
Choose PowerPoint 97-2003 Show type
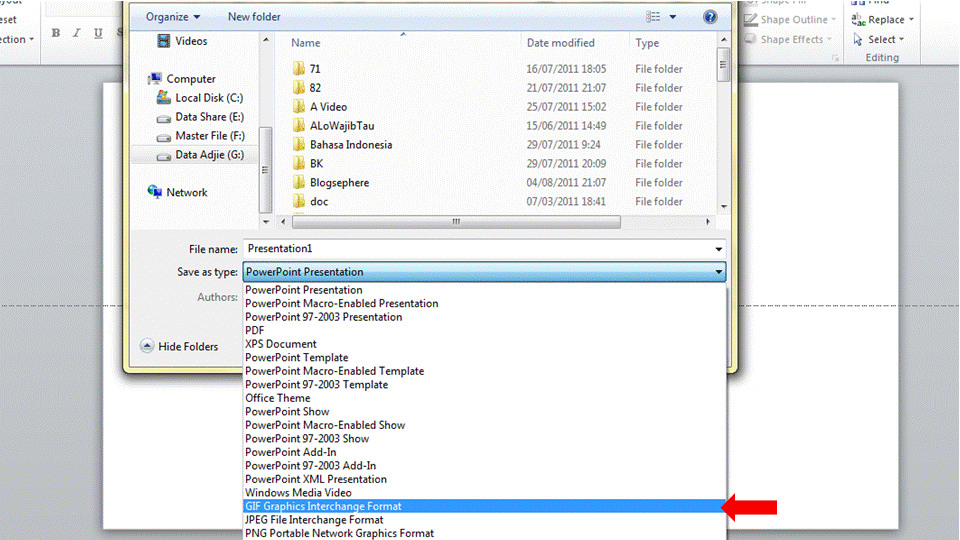tap(484, 438)
